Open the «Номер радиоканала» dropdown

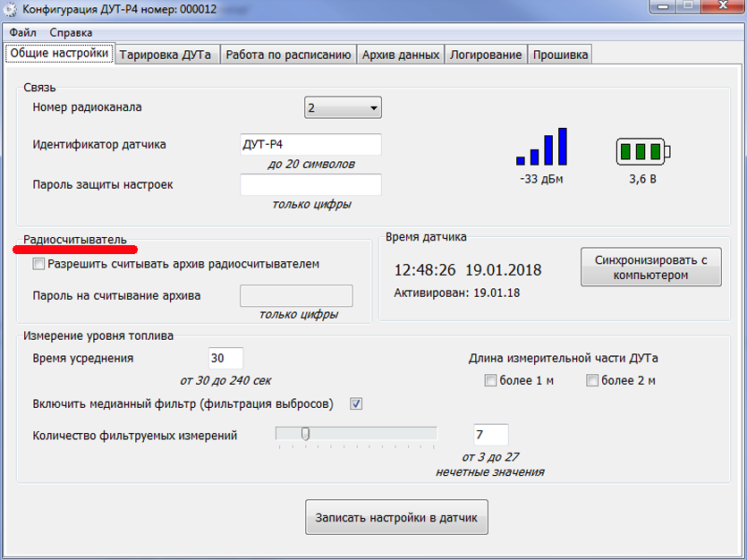point(343,107)
